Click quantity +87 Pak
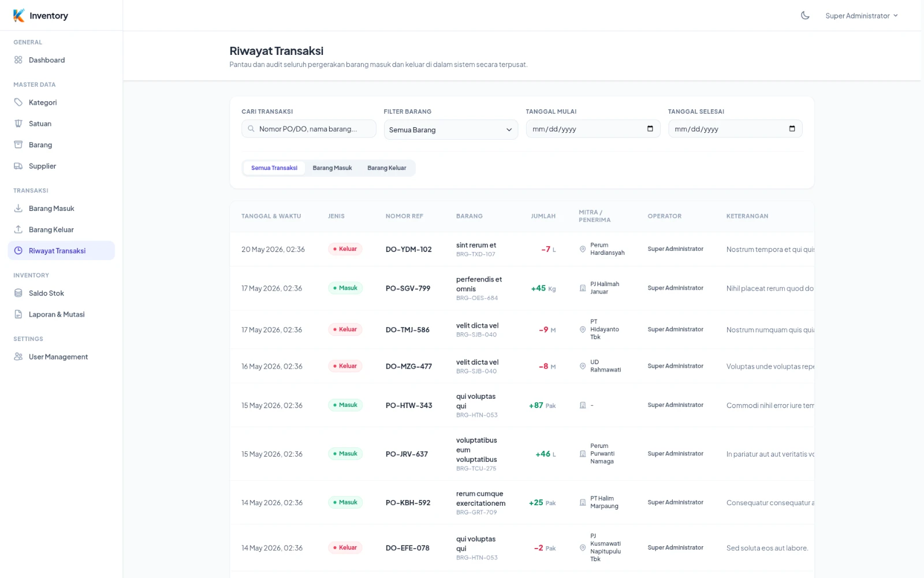924x578 pixels. click(542, 406)
